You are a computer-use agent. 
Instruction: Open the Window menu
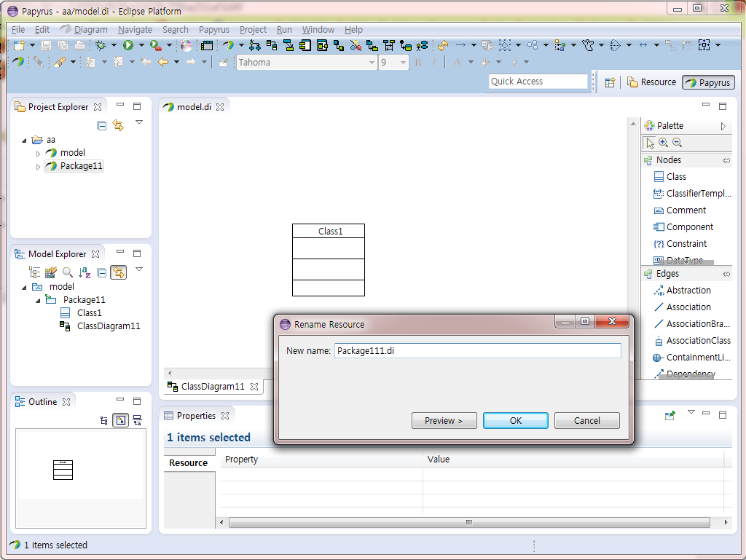(318, 29)
